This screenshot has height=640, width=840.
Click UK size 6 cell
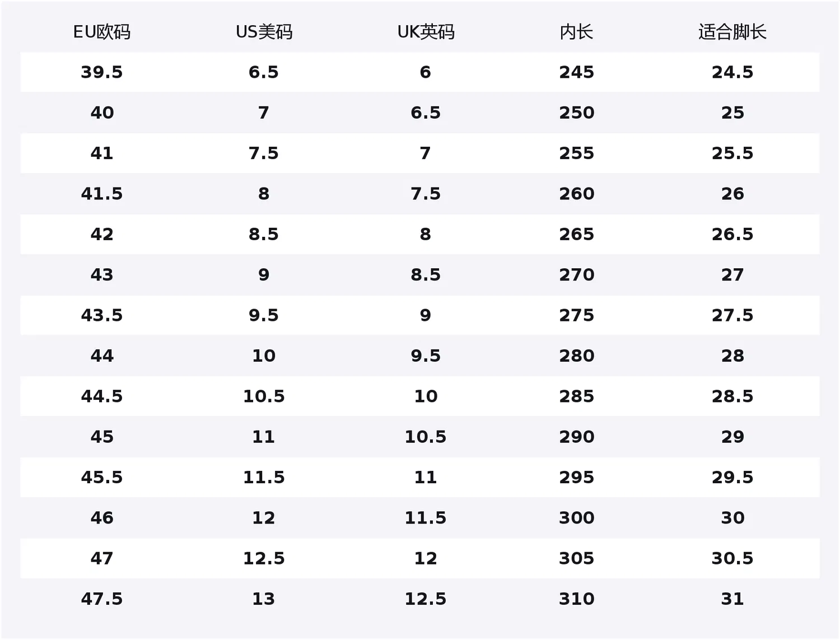pos(426,72)
